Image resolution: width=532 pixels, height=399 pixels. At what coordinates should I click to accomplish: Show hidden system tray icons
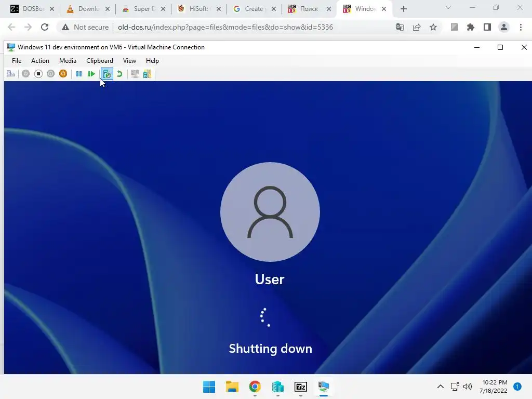point(441,387)
